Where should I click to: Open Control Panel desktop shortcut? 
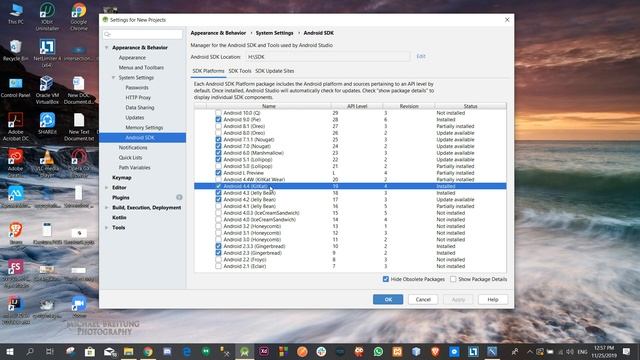click(16, 87)
